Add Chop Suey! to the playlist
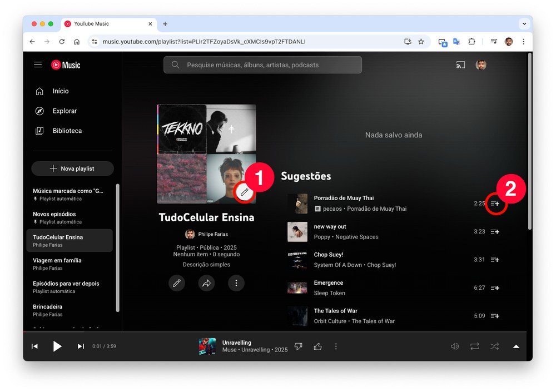Viewport: 556px width, 392px height. tap(495, 260)
